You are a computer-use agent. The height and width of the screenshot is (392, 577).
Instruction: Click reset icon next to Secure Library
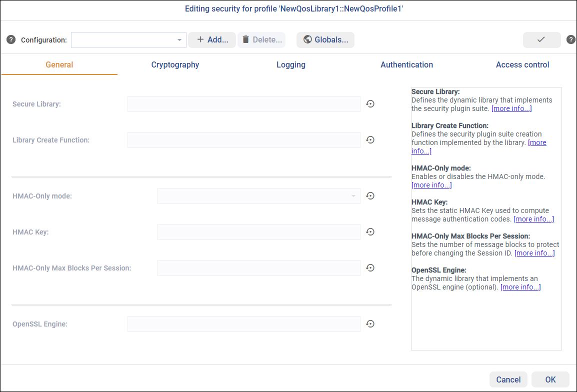370,104
